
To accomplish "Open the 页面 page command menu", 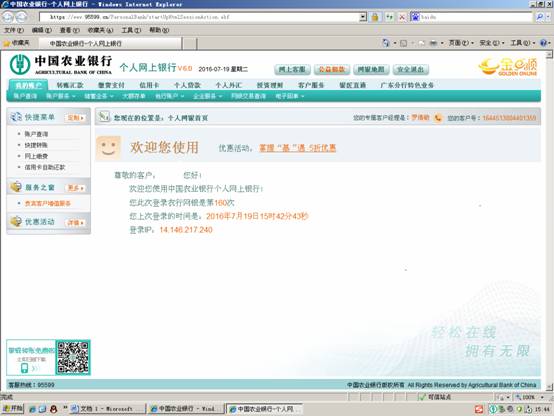I will (x=461, y=43).
